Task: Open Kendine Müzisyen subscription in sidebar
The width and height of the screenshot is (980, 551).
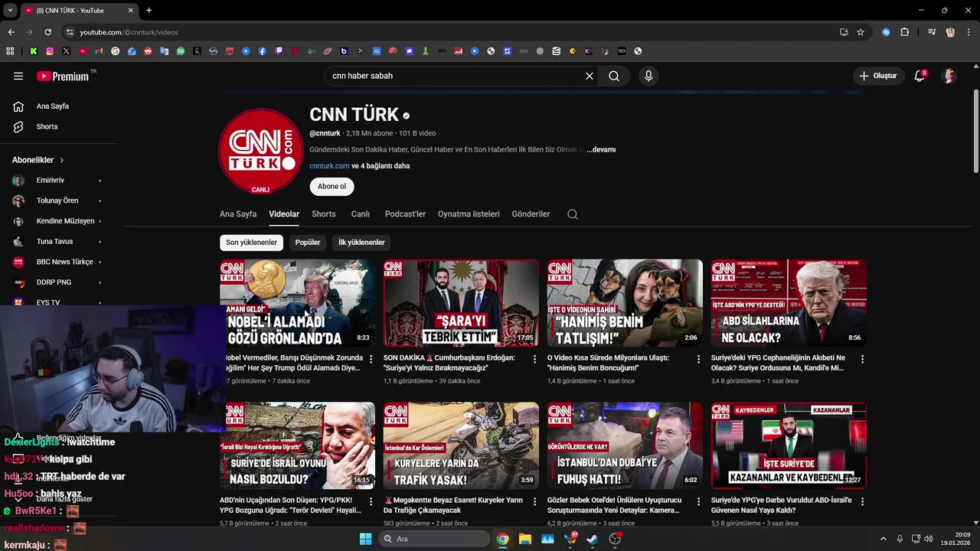Action: [x=65, y=221]
